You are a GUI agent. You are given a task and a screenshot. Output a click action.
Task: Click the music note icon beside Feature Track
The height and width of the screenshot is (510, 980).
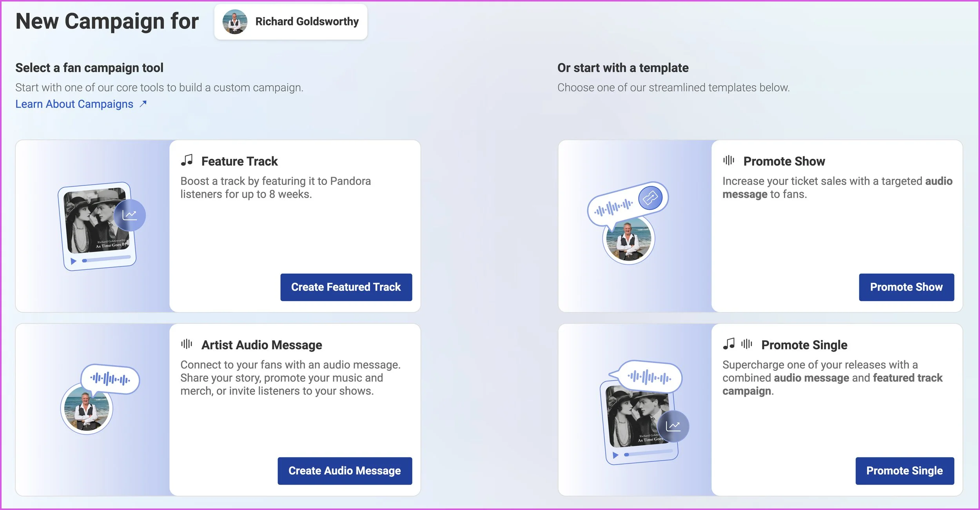tap(187, 160)
